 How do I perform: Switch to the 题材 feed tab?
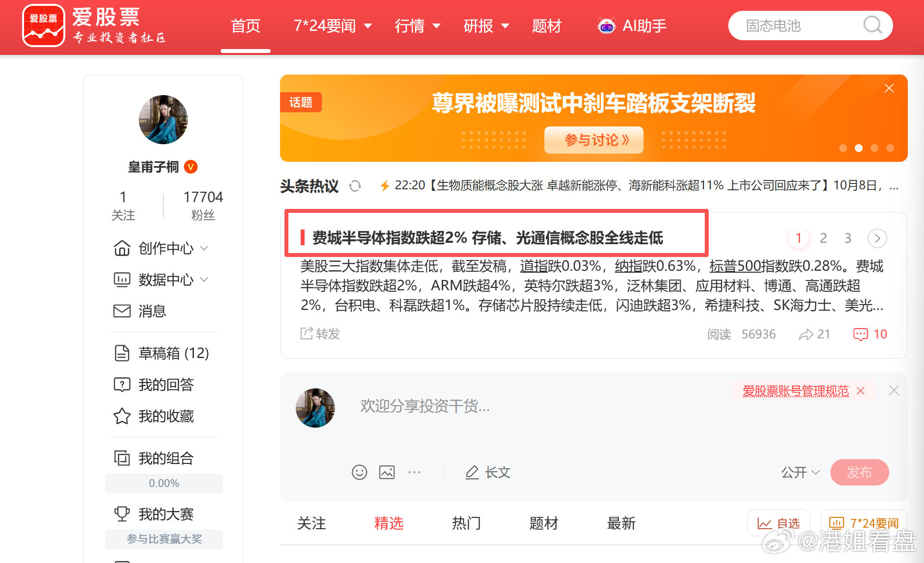[544, 523]
